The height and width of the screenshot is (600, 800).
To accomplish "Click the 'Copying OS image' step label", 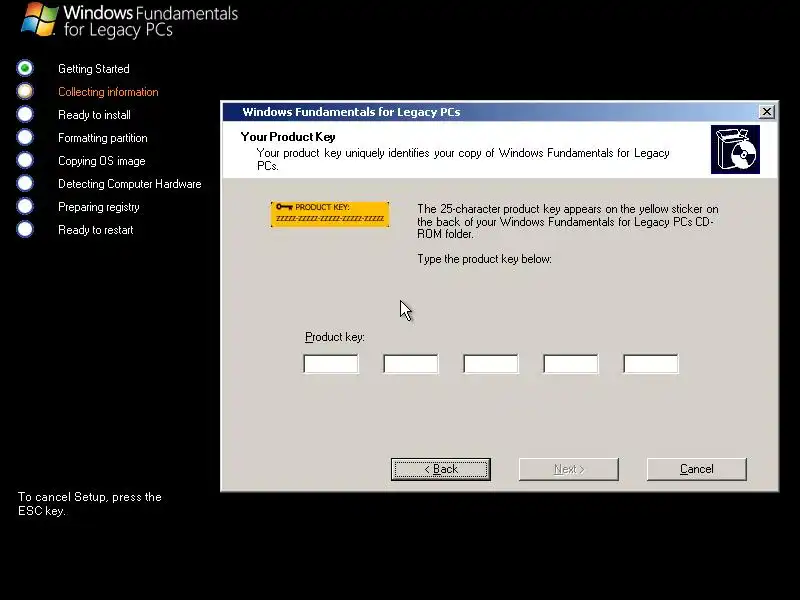I will [102, 161].
